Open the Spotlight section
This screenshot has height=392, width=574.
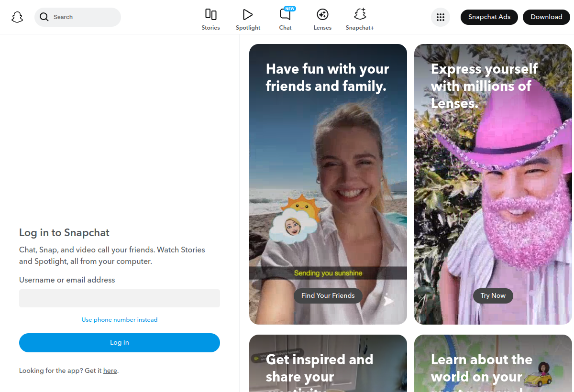click(x=248, y=20)
